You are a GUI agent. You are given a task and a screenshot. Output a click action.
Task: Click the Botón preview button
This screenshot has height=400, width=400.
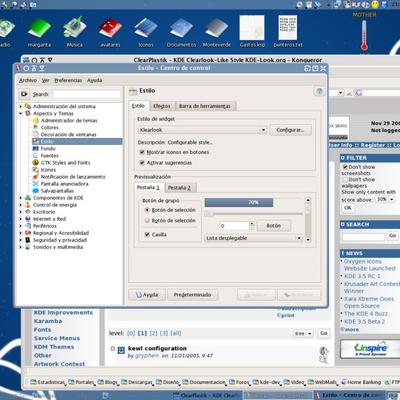(x=274, y=226)
